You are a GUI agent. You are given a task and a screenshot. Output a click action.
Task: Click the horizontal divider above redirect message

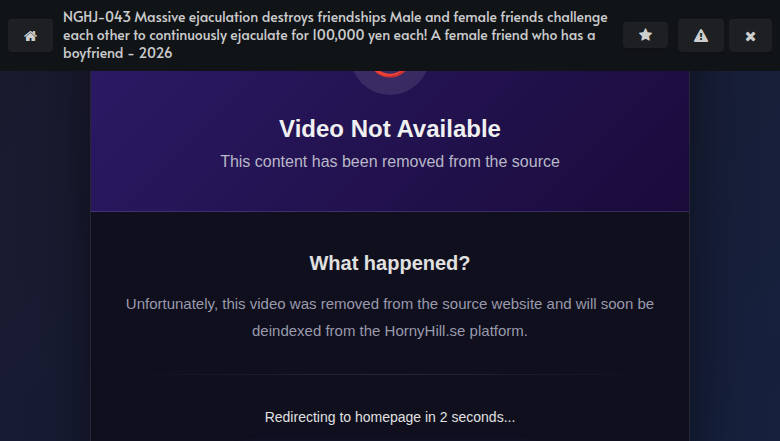(x=390, y=374)
